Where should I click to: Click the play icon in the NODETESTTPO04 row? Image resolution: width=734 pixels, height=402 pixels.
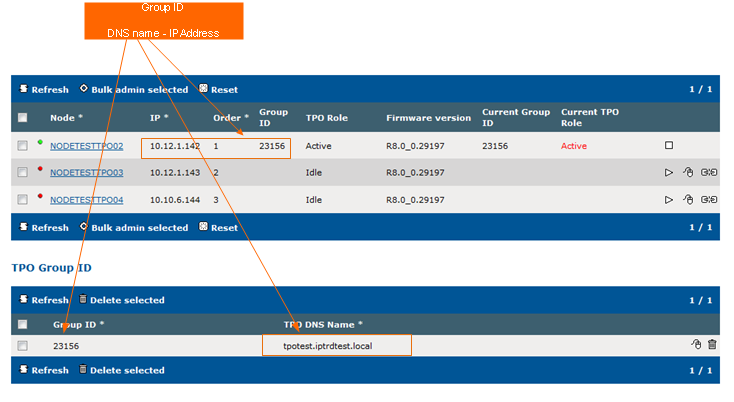point(668,200)
